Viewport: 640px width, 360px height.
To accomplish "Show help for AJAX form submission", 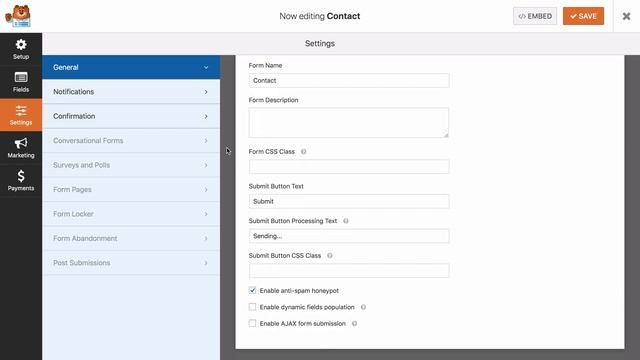I will 354,323.
